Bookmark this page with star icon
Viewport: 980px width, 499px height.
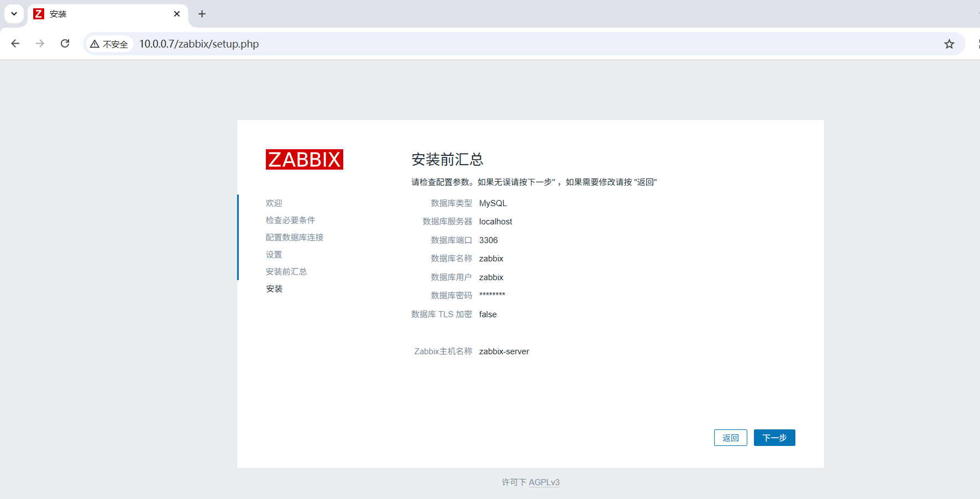click(x=949, y=44)
